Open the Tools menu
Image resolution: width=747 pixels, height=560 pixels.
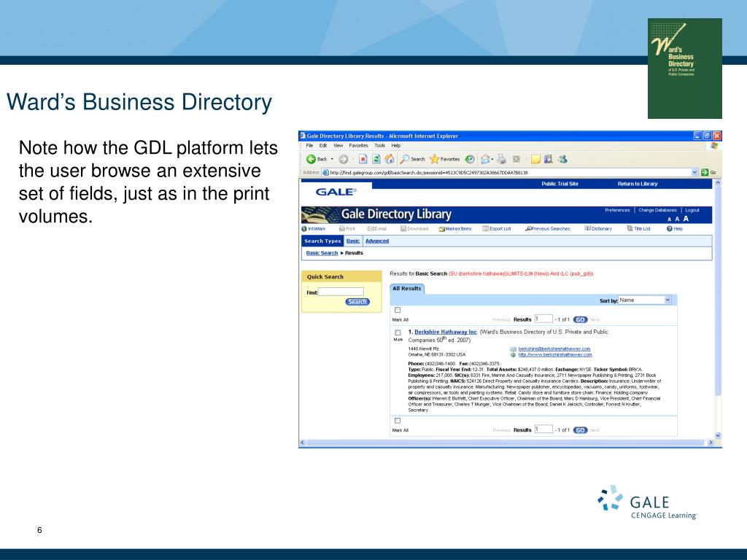click(379, 146)
